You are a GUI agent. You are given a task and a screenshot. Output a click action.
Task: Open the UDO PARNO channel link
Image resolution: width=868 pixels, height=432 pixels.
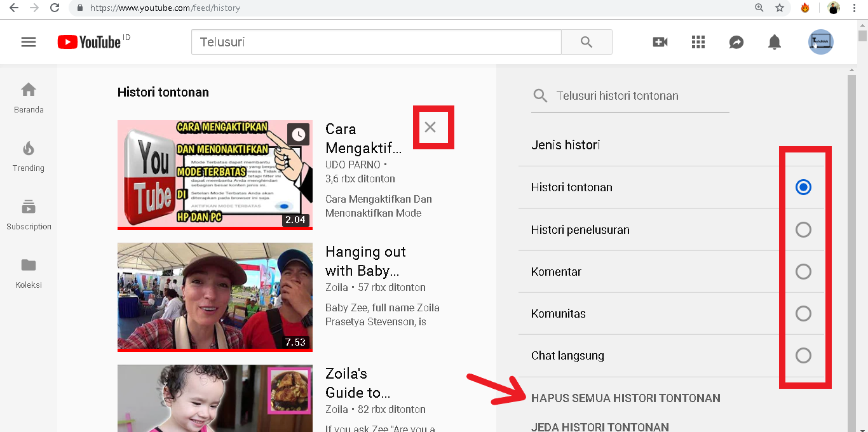pos(353,165)
